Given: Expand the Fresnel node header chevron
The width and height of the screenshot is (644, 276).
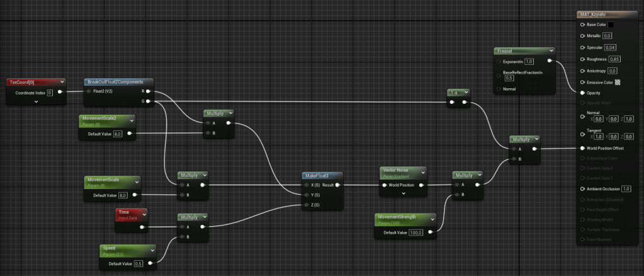Looking at the screenshot, I should pos(551,50).
